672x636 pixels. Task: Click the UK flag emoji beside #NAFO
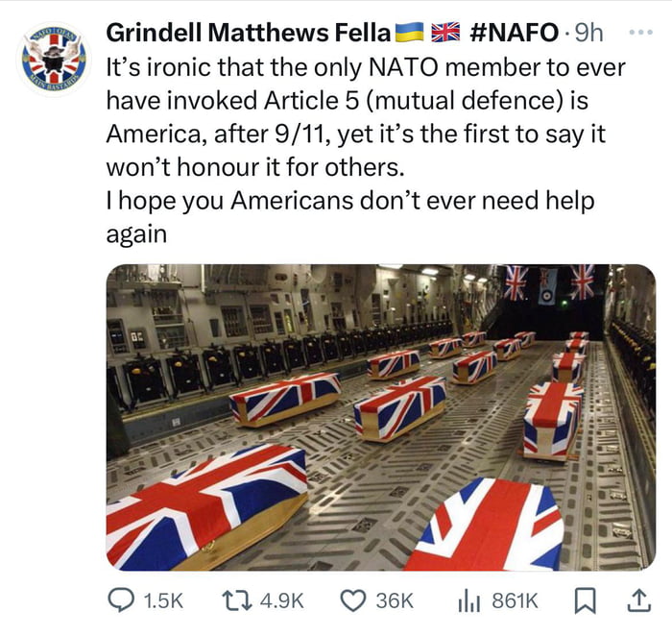pyautogui.click(x=444, y=32)
